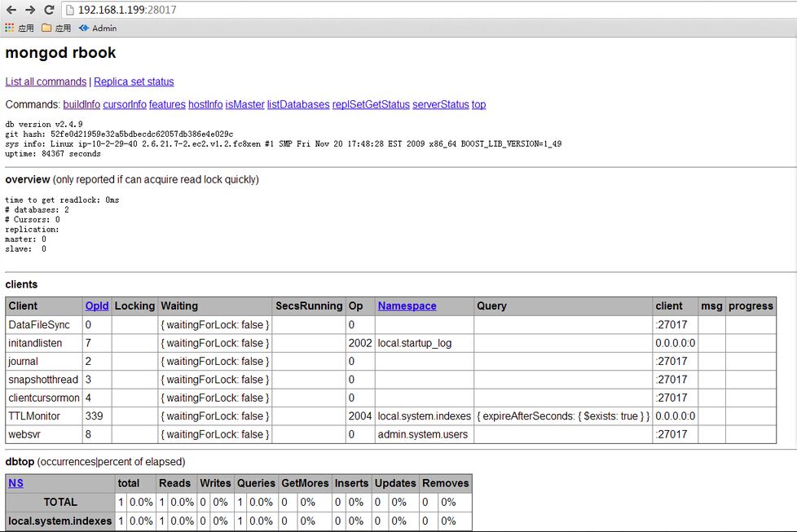Viewport: 797px width, 532px height.
Task: Open the hostInfo command link
Action: 204,104
